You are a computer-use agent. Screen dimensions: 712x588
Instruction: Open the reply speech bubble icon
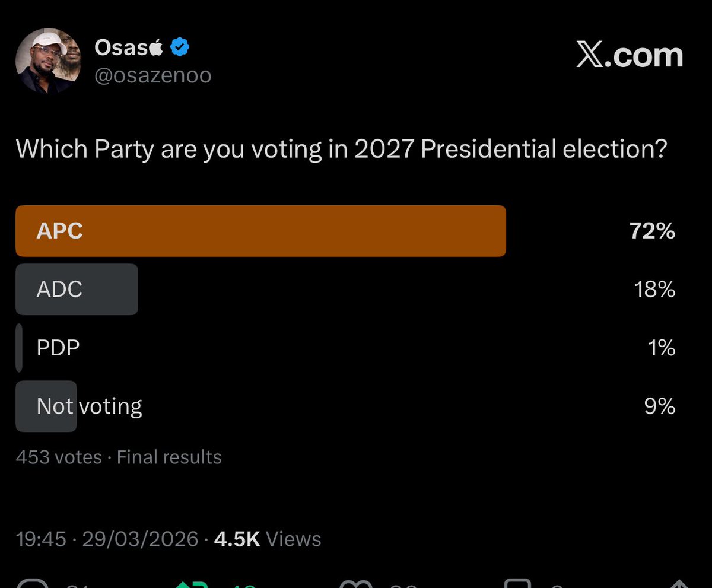point(33,584)
